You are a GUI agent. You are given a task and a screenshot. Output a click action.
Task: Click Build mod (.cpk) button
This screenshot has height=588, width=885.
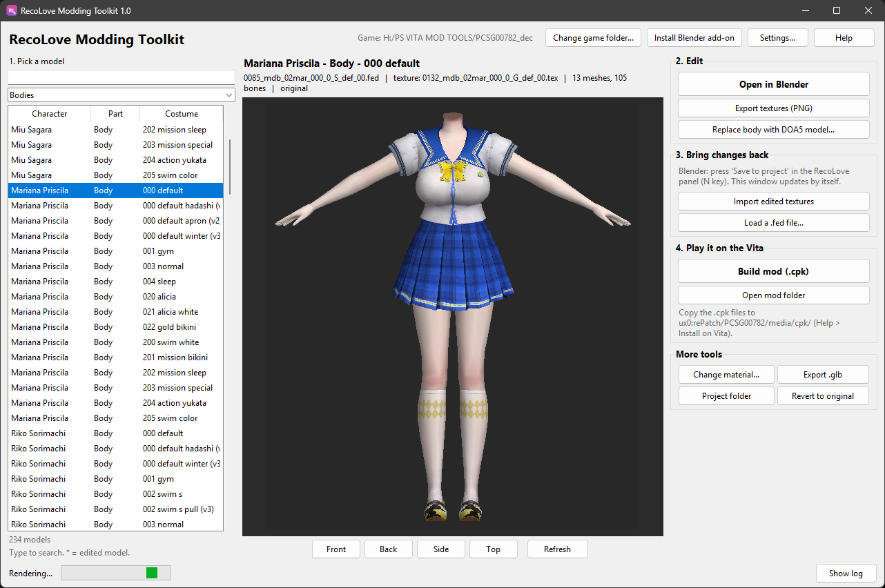(774, 271)
